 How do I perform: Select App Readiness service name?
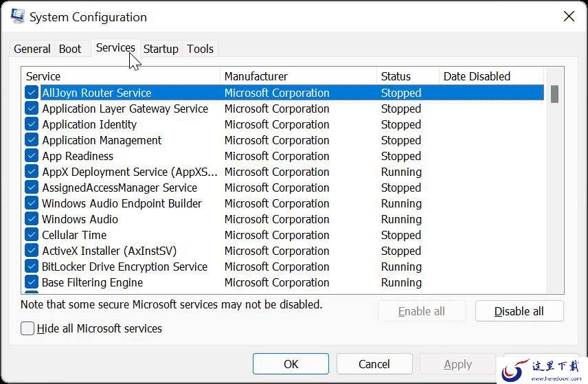78,156
